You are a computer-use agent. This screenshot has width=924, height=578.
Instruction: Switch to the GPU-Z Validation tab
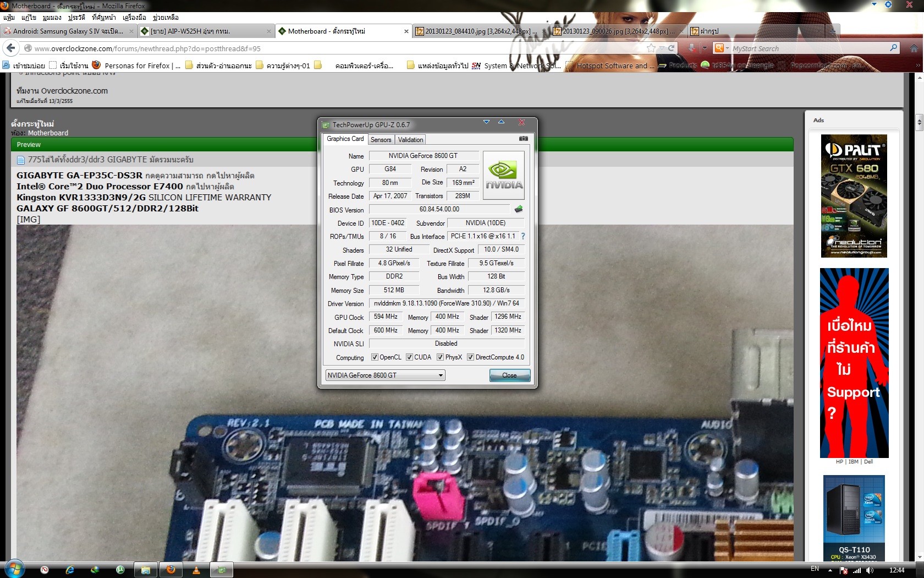point(410,140)
